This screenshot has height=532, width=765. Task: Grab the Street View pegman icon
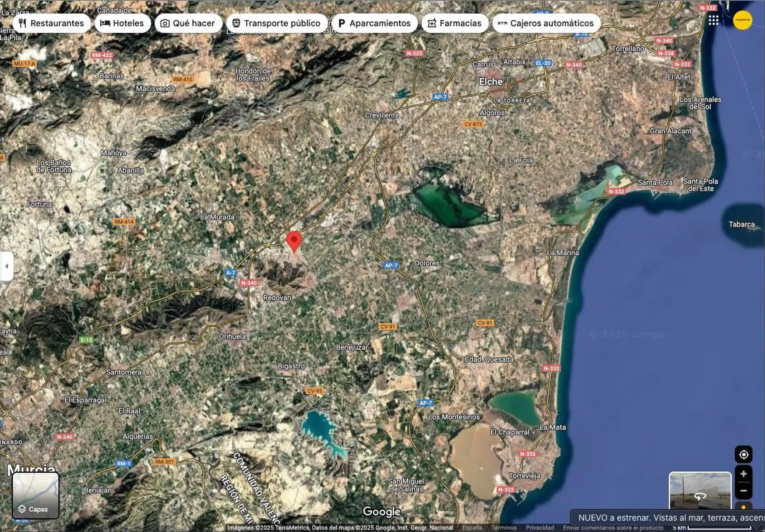pyautogui.click(x=743, y=507)
